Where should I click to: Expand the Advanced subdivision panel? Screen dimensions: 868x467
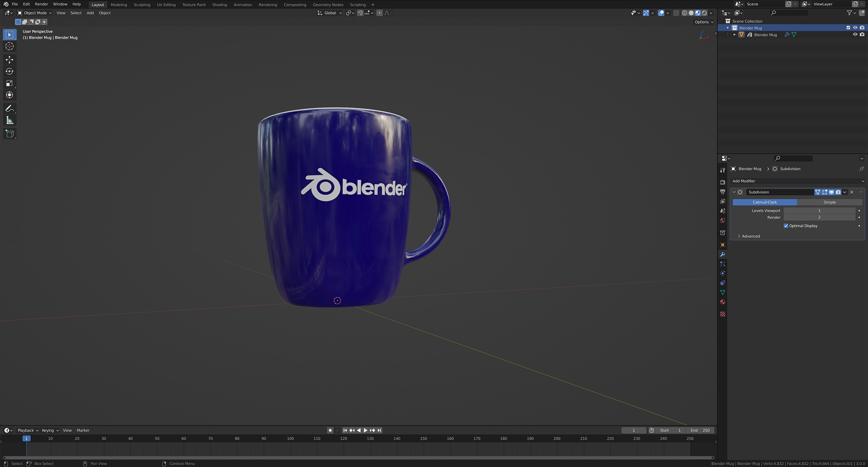[x=750, y=236]
